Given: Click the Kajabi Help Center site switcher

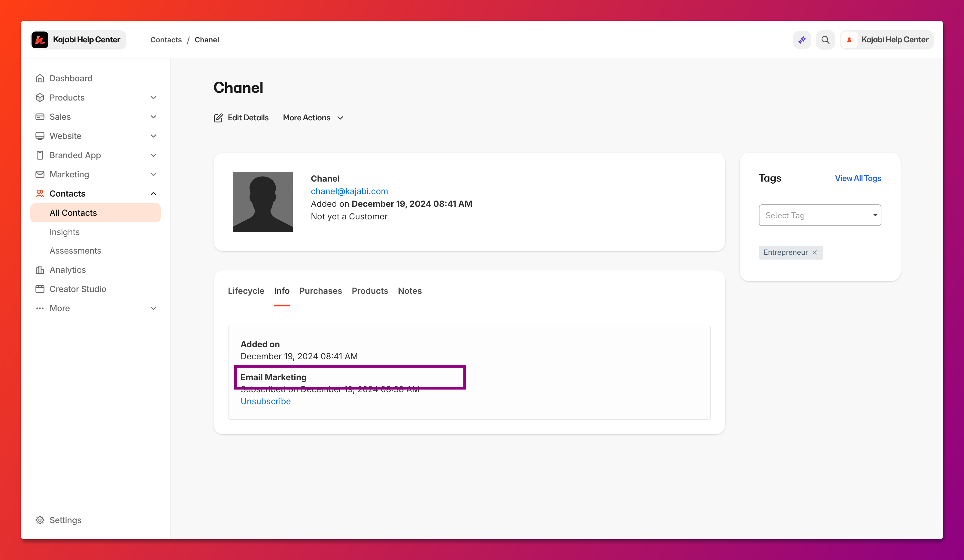Looking at the screenshot, I should (78, 40).
